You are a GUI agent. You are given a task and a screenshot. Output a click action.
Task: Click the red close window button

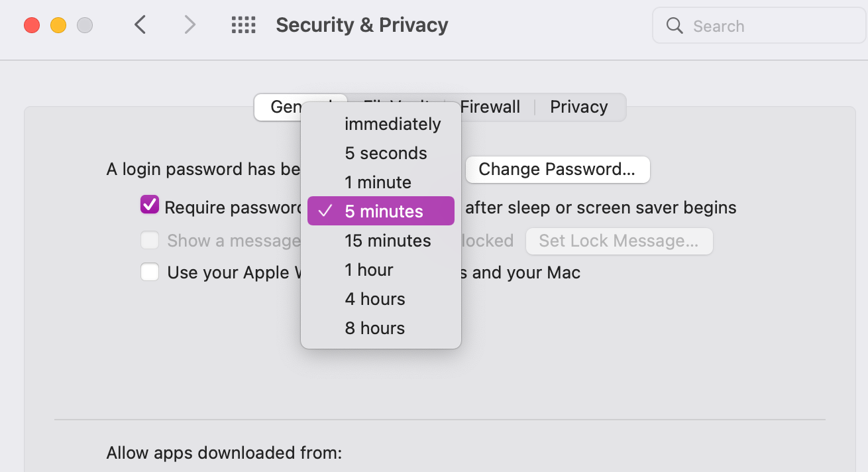click(x=32, y=25)
